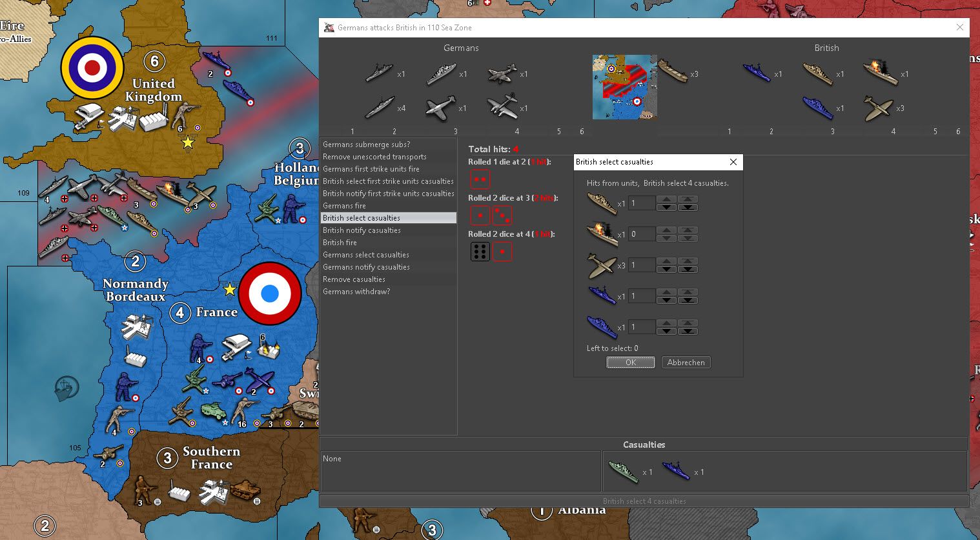This screenshot has height=540, width=980.
Task: Click the naval base anchor icon off Normandy
Action: pyautogui.click(x=66, y=388)
